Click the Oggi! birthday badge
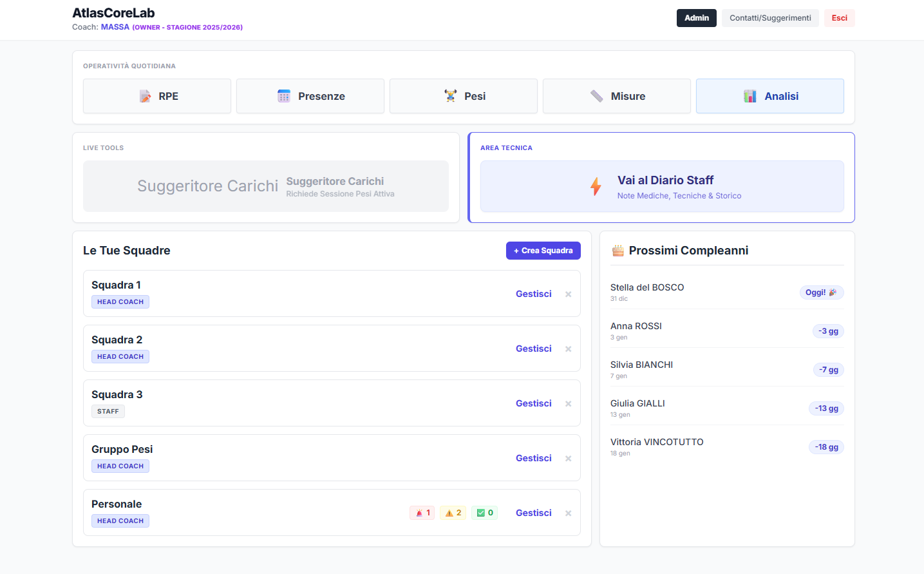 click(822, 292)
